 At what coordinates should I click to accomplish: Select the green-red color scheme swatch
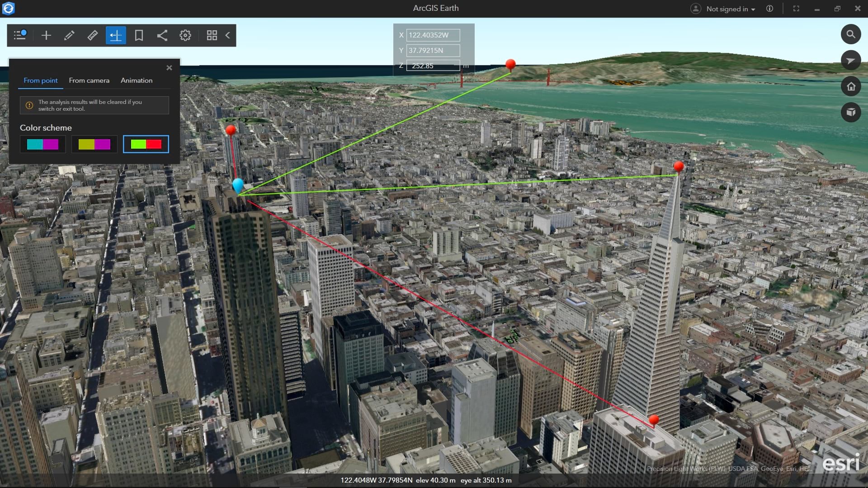[x=146, y=144]
